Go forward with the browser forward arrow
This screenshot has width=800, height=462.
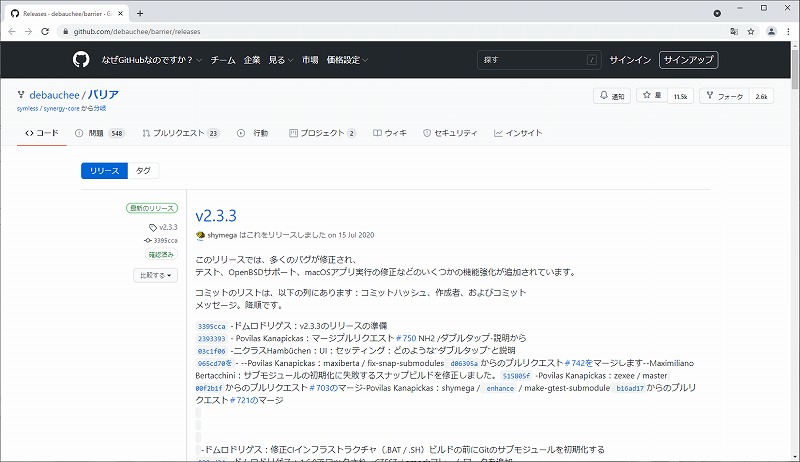point(28,32)
